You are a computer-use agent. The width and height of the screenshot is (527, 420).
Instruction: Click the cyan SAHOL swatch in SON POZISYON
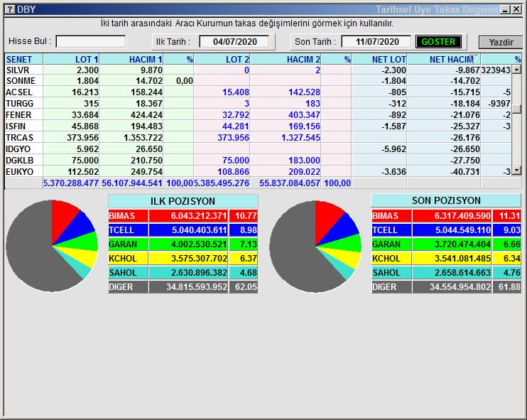pos(391,272)
